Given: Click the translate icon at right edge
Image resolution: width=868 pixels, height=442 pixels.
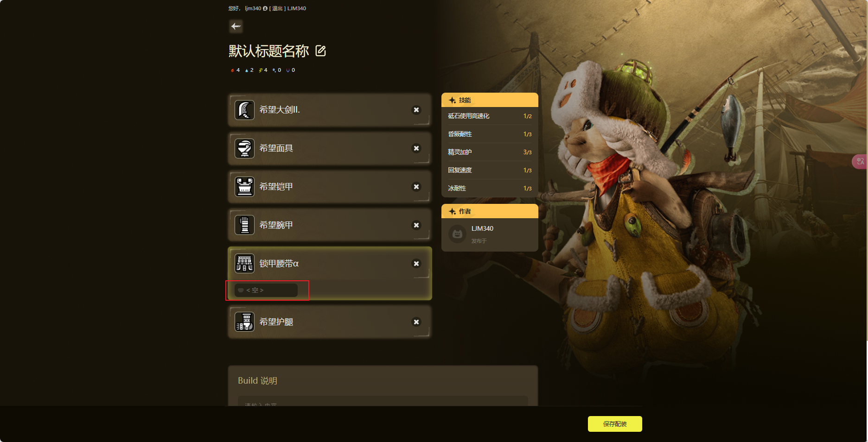Looking at the screenshot, I should (x=860, y=162).
